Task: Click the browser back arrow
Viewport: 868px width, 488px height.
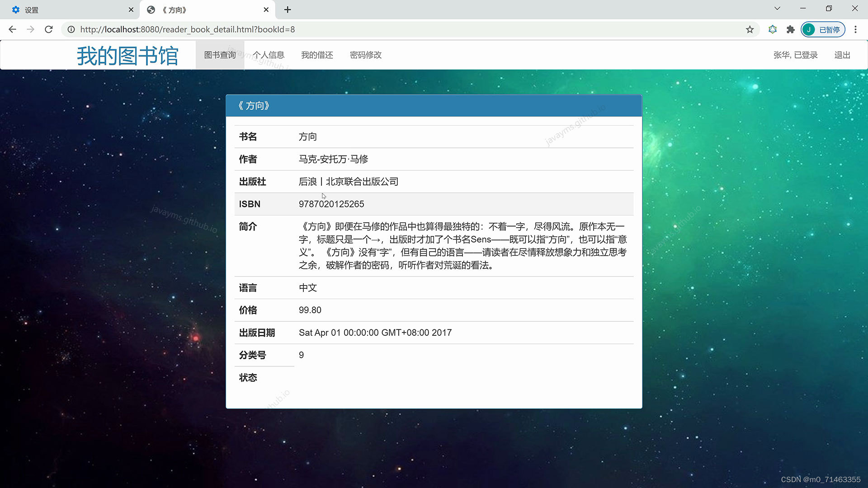Action: pos(12,29)
